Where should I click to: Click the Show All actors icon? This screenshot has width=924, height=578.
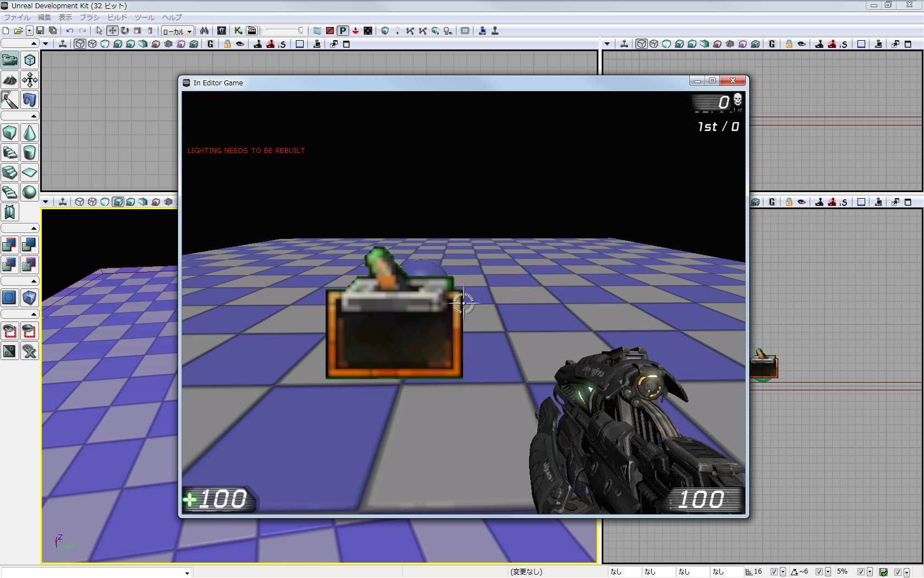coord(30,351)
